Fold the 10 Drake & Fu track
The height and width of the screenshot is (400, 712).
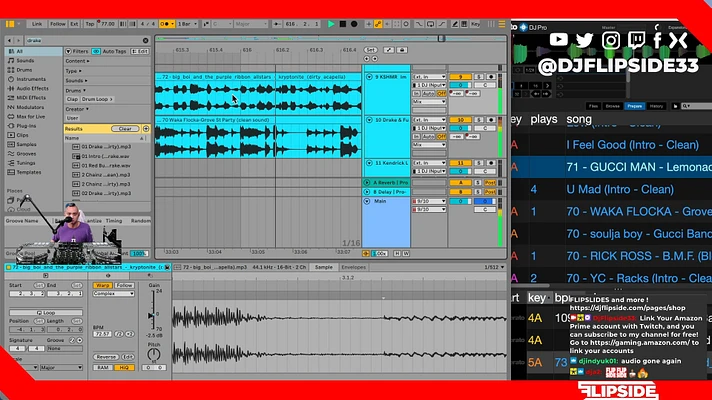point(369,120)
